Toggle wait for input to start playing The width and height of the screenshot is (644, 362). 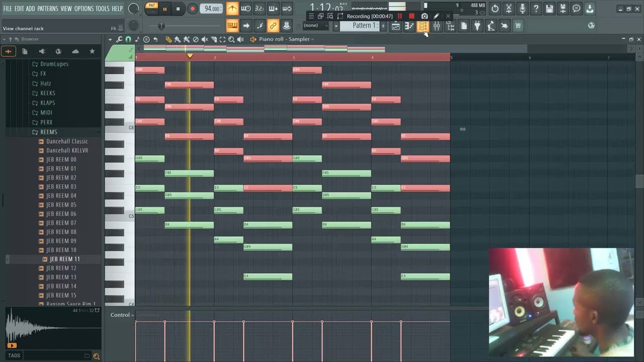tap(246, 9)
